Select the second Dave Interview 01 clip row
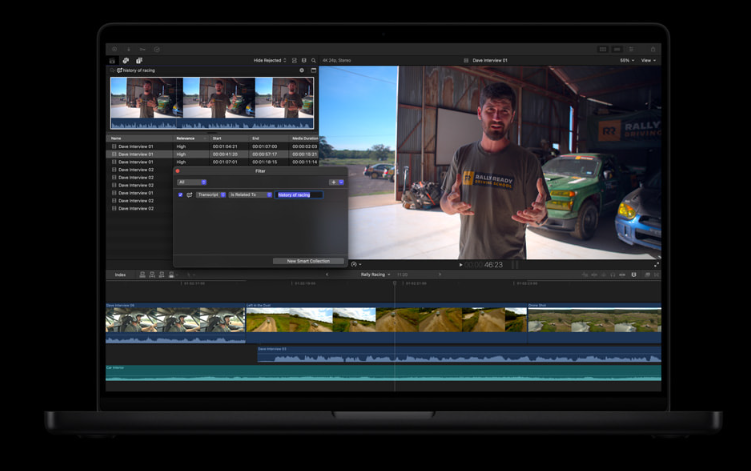751x471 pixels. click(x=135, y=154)
